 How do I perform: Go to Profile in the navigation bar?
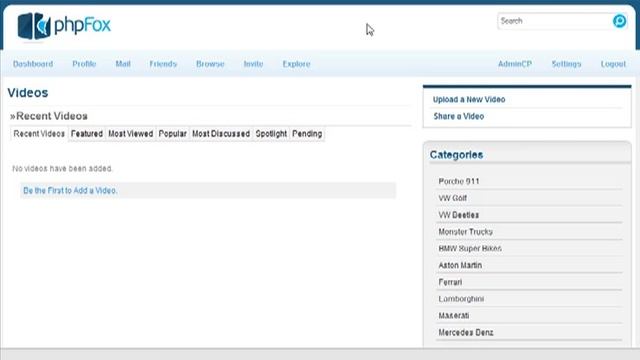click(x=84, y=64)
